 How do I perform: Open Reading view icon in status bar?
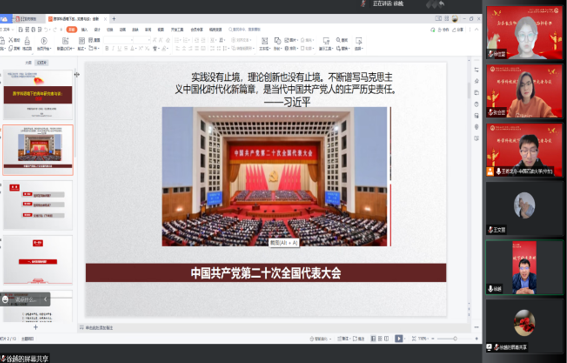click(387, 338)
